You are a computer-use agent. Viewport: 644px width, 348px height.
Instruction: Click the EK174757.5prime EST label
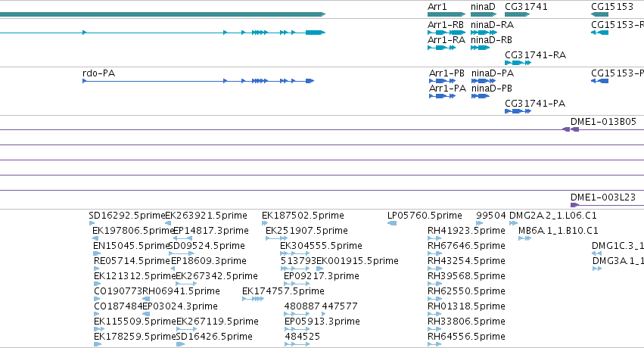click(283, 291)
